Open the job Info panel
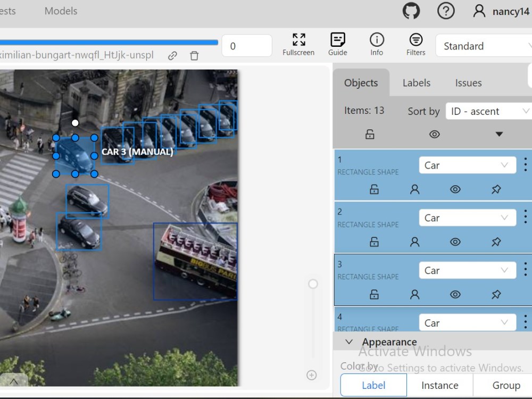The height and width of the screenshot is (399, 532). [x=377, y=45]
